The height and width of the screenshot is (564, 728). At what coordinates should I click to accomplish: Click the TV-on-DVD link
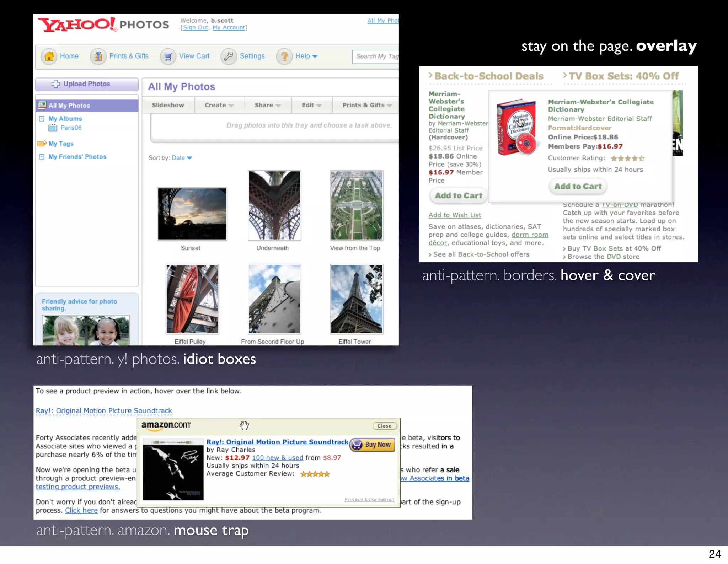[x=620, y=205]
